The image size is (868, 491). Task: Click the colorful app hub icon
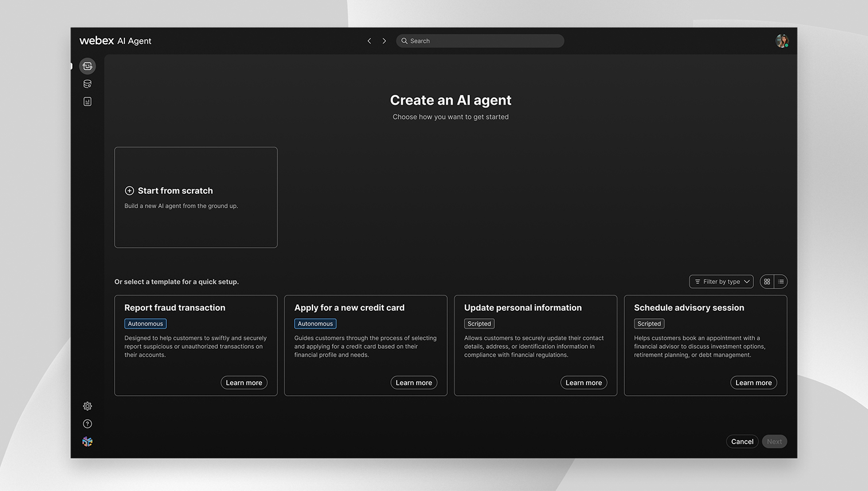(87, 442)
